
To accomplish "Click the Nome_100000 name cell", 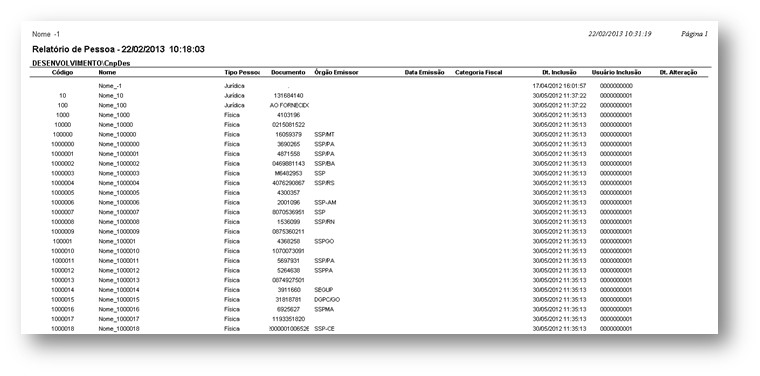I will [x=117, y=134].
